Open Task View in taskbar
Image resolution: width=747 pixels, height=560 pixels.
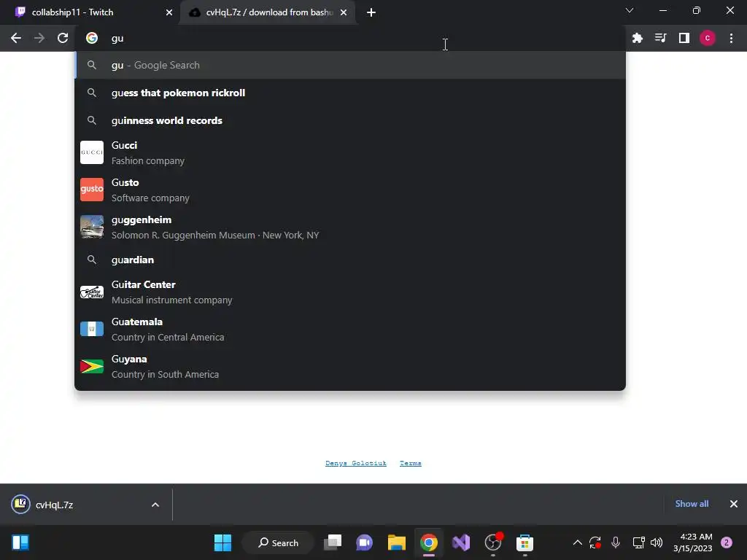[333, 542]
